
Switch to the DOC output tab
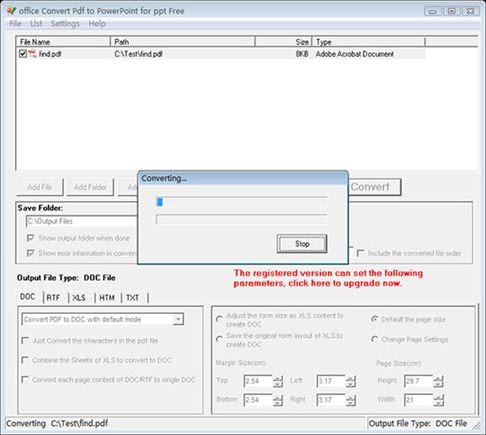(28, 297)
